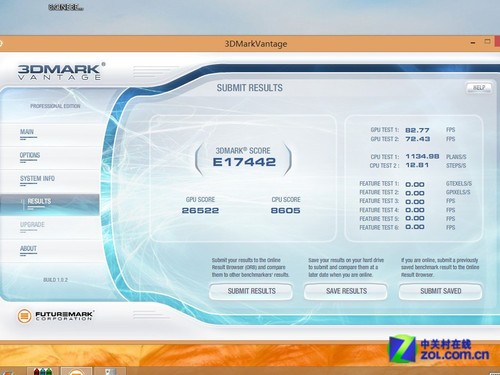The width and height of the screenshot is (500, 375).
Task: Select the desktop shortcut at top left
Action: tap(66, 7)
